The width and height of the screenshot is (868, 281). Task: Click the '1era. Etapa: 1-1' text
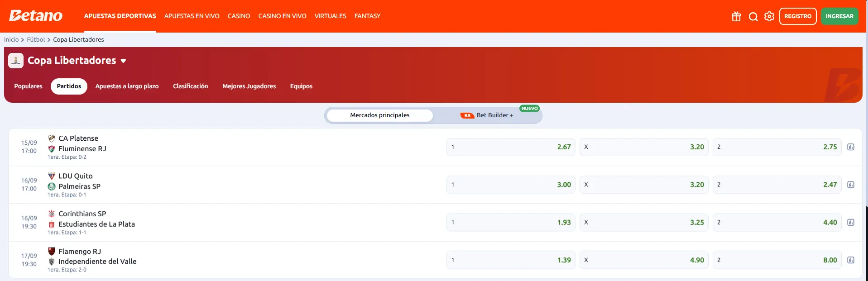pyautogui.click(x=67, y=233)
